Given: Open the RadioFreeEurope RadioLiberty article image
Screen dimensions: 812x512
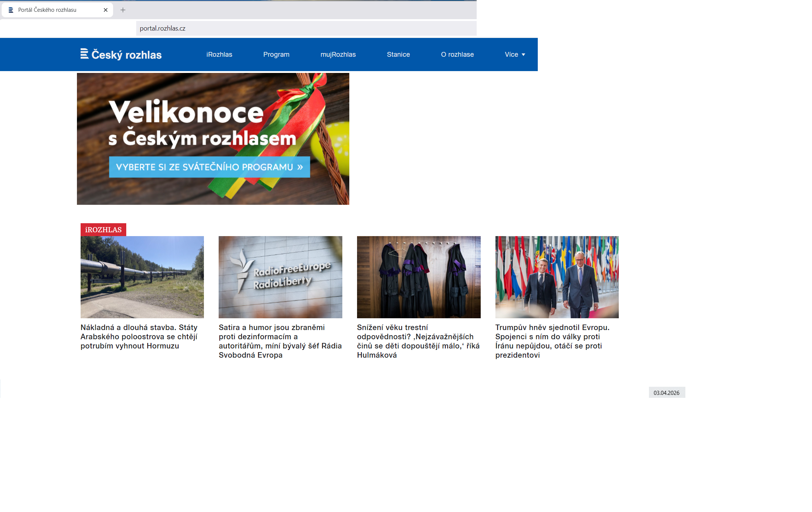Looking at the screenshot, I should pos(280,277).
